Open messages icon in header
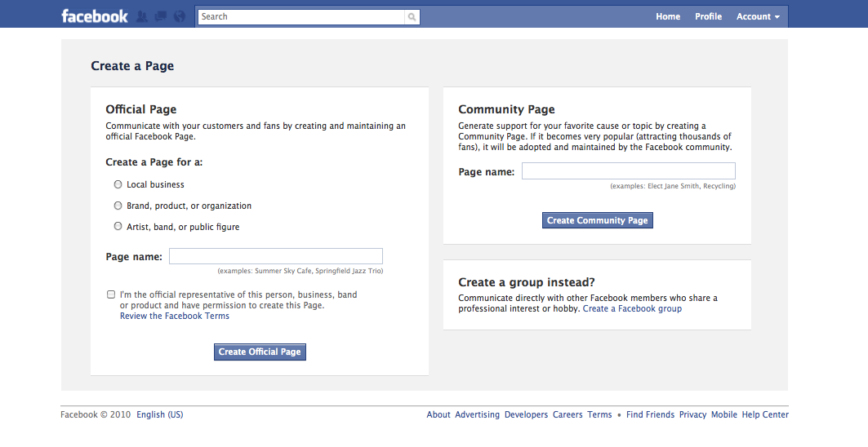Viewport: 868px width, 447px height. click(161, 16)
